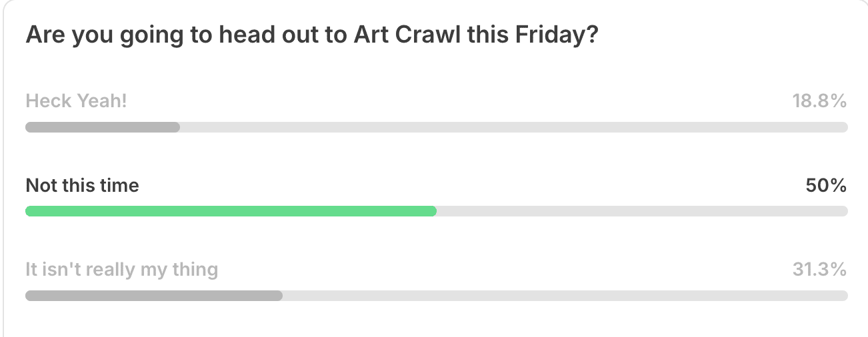Click the green filled progress bar

point(231,211)
